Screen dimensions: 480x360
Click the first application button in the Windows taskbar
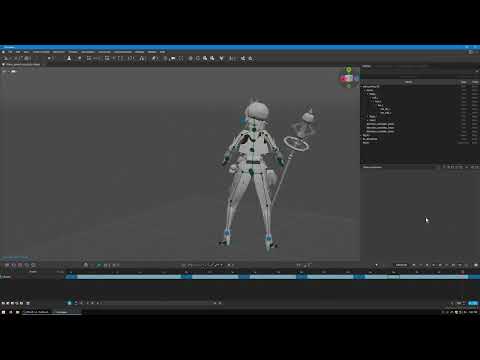(36, 312)
